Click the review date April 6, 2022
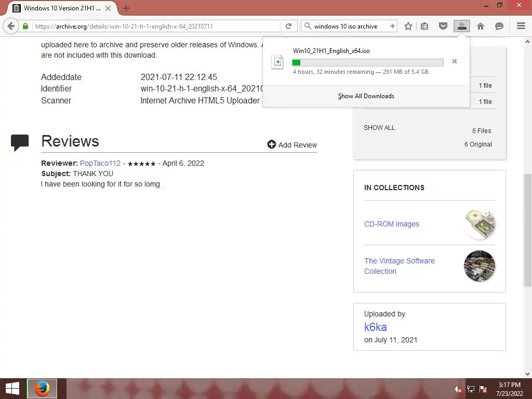Screen dimensions: 532x399 [183, 163]
